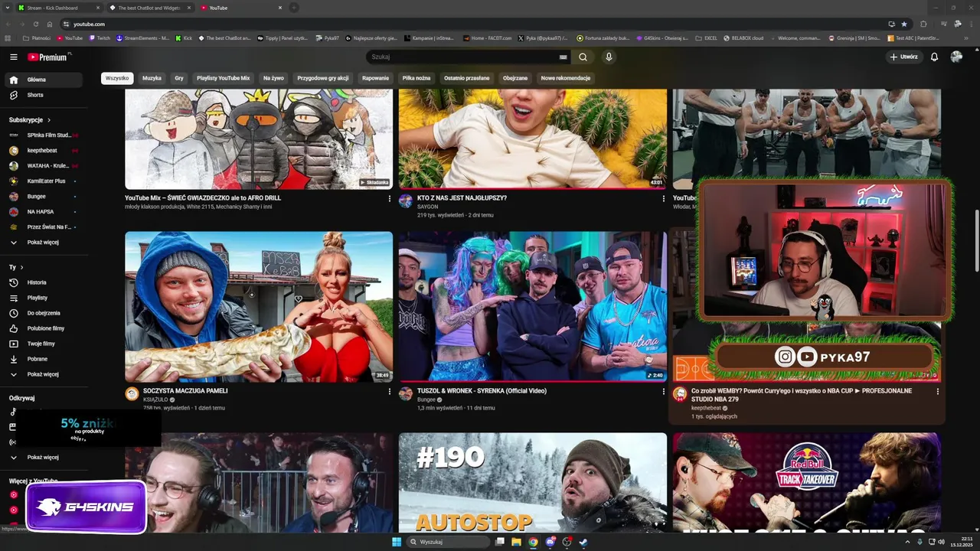Open browser extensions puzzle icon
The width and height of the screenshot is (980, 551).
[x=923, y=24]
